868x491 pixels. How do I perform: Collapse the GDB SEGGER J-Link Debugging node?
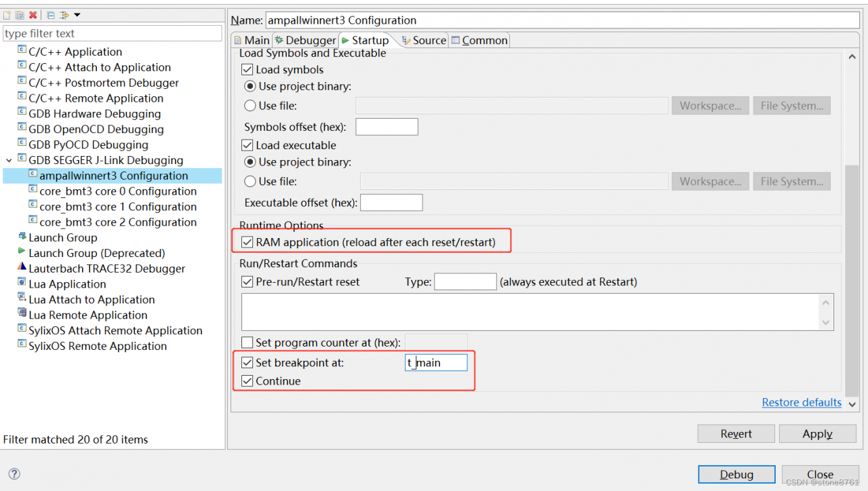tap(9, 161)
